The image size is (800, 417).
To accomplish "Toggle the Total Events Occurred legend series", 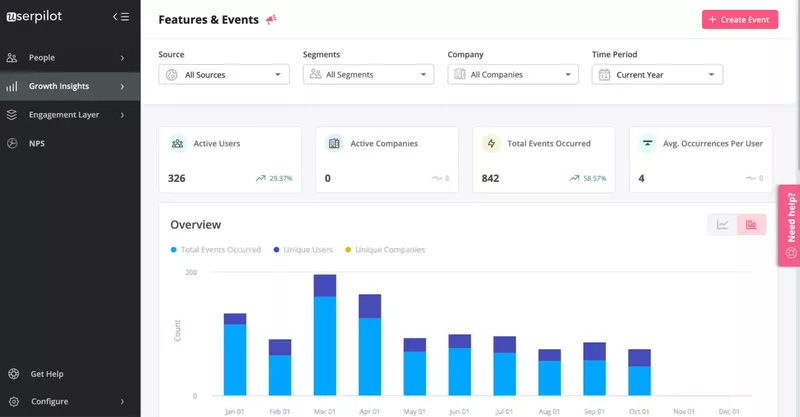I will [216, 249].
